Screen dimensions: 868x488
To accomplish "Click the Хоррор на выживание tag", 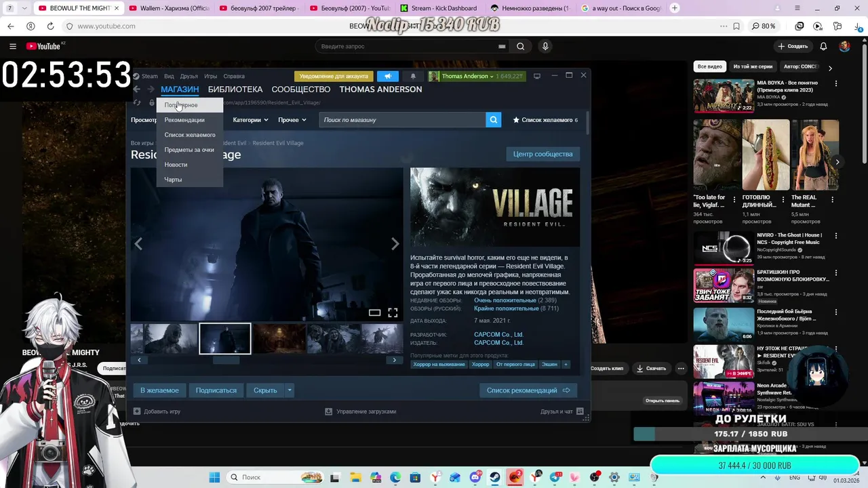I will (x=439, y=365).
